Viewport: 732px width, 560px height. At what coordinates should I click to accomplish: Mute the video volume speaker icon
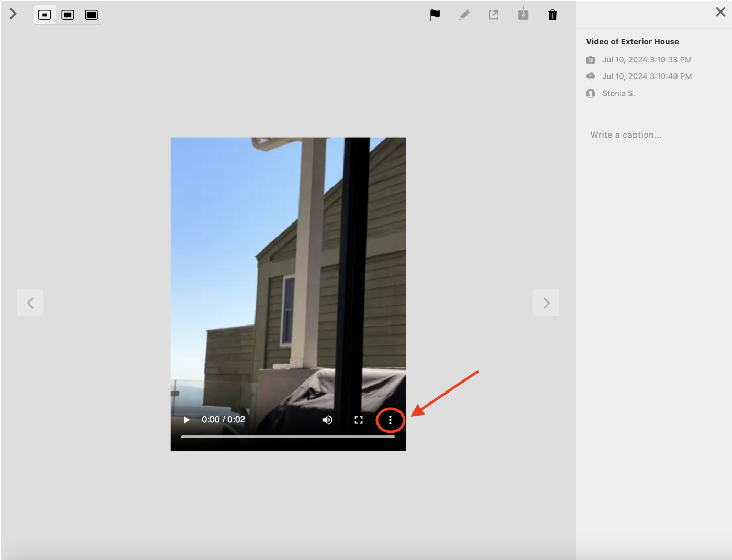coord(327,420)
